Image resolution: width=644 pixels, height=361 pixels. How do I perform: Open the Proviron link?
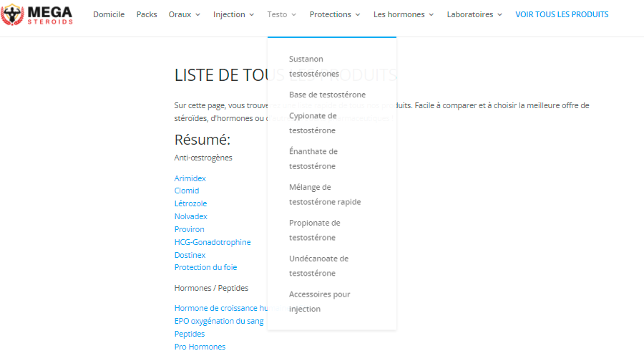(189, 229)
